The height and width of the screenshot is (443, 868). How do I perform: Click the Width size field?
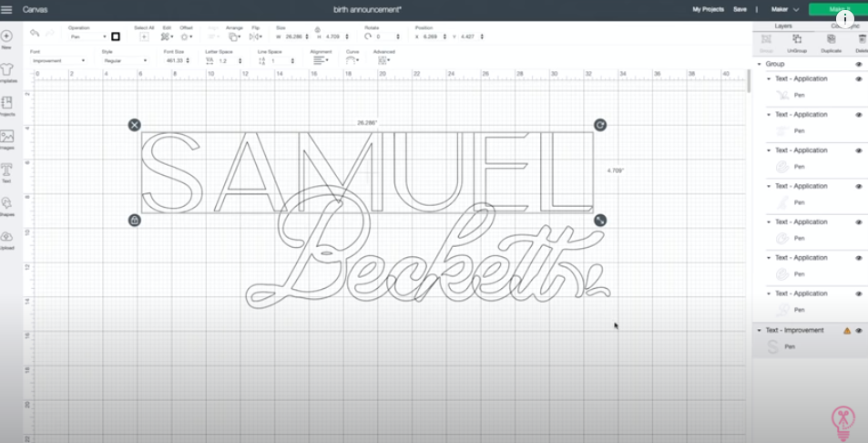297,36
